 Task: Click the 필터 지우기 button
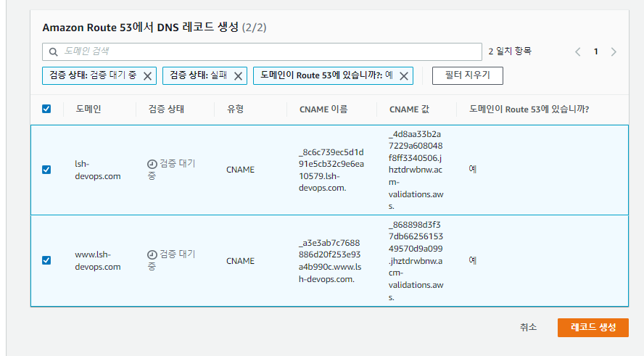pyautogui.click(x=467, y=75)
